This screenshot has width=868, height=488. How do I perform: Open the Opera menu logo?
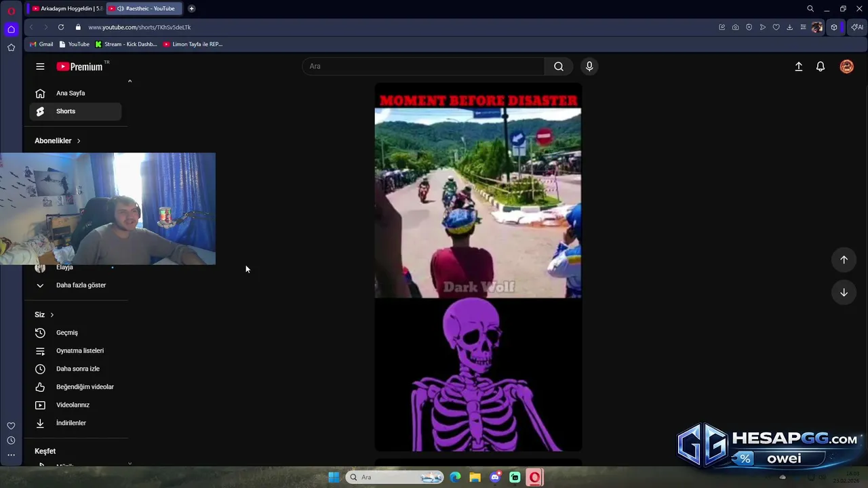tap(11, 11)
